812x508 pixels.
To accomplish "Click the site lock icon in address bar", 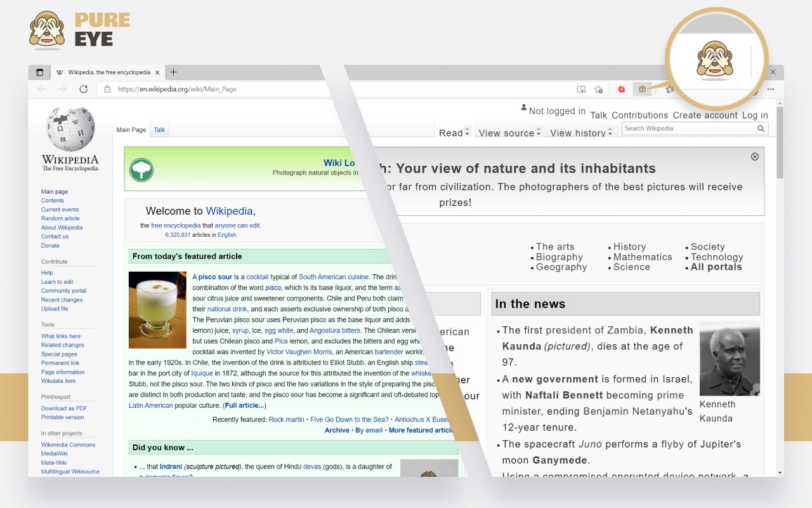I will (107, 90).
